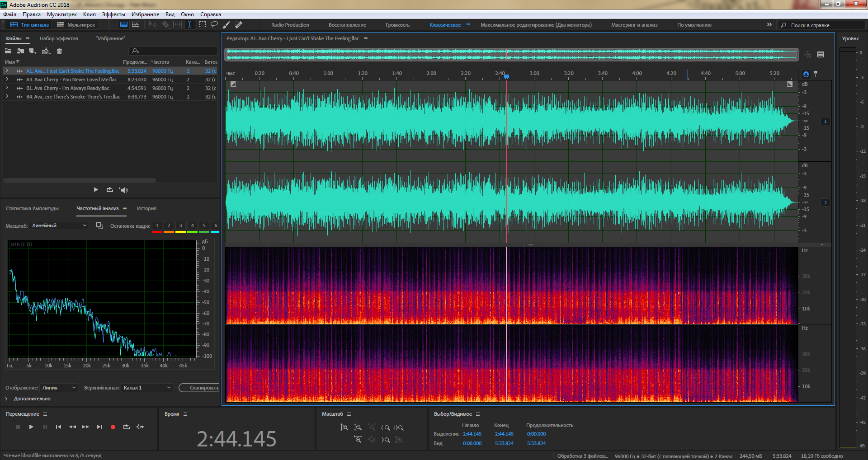Click the trash icon to close files
Viewport: 868px width, 460px height.
(59, 51)
